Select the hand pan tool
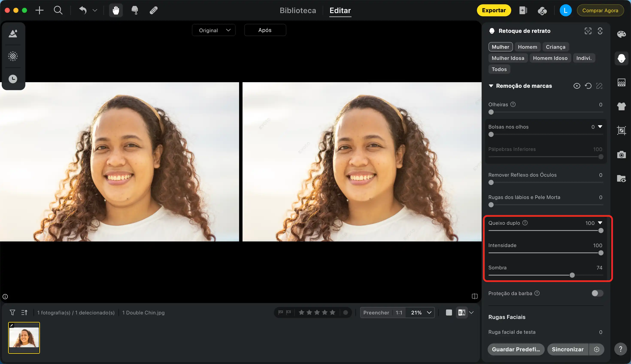 116,11
